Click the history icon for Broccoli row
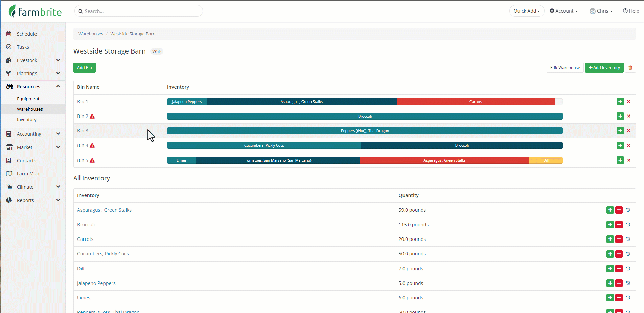This screenshot has width=644, height=313. coord(628,224)
